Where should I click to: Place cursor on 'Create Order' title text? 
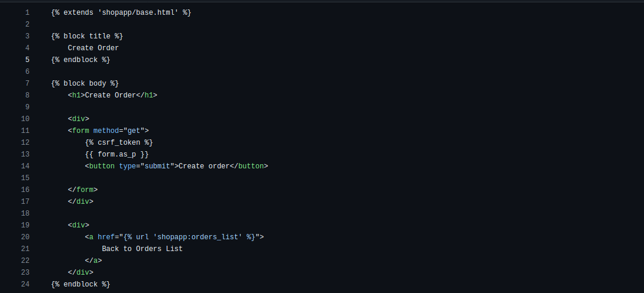pos(93,48)
